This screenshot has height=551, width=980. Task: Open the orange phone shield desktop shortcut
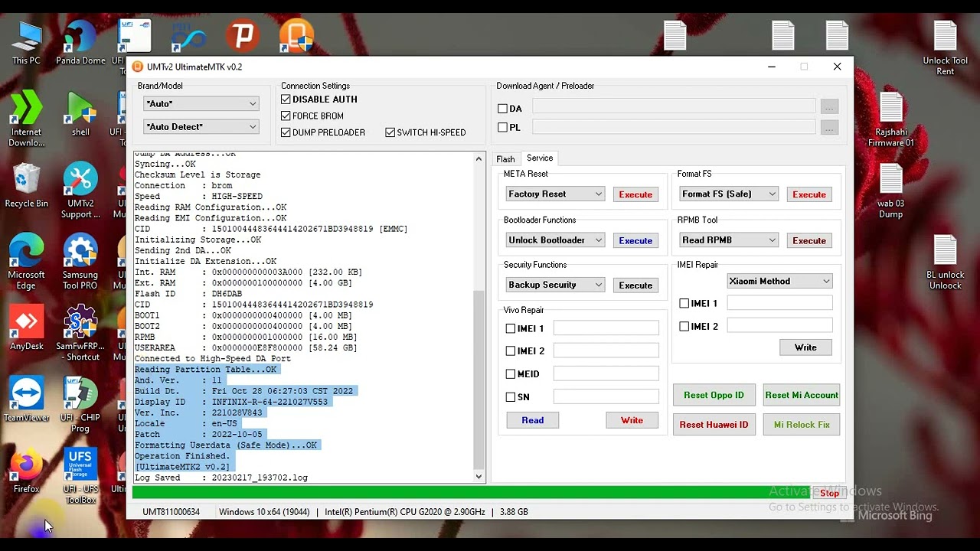point(296,36)
